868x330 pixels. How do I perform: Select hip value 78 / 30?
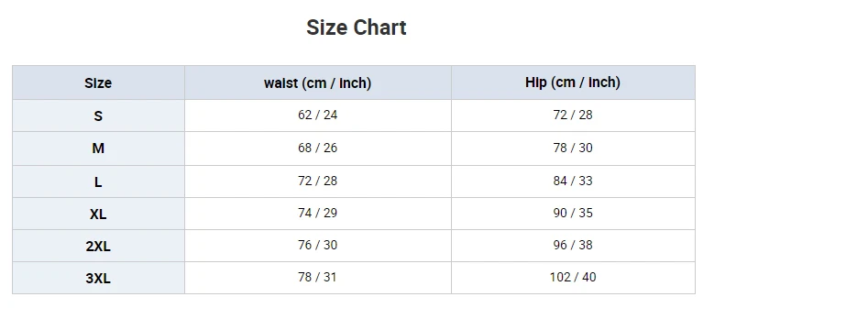click(x=573, y=148)
